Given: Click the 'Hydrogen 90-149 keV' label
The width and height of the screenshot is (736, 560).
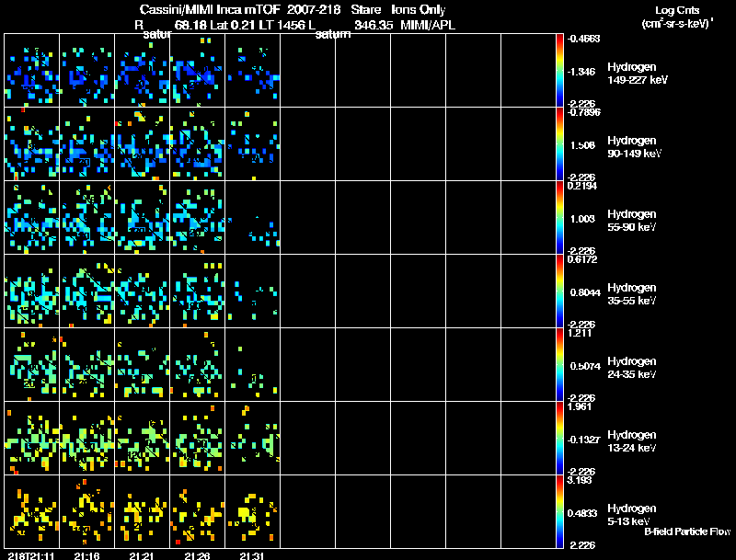Looking at the screenshot, I should point(635,147).
